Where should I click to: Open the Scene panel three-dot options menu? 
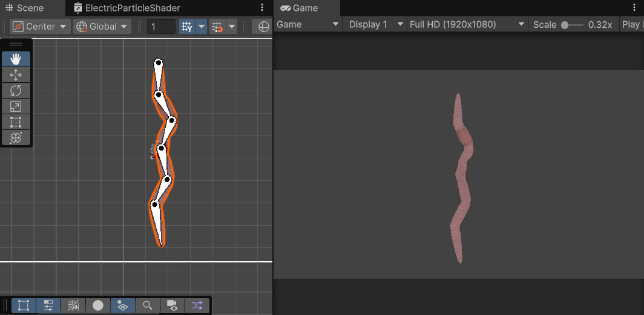(x=261, y=8)
